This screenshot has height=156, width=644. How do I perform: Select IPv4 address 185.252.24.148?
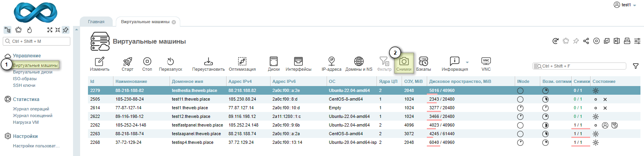243,125
